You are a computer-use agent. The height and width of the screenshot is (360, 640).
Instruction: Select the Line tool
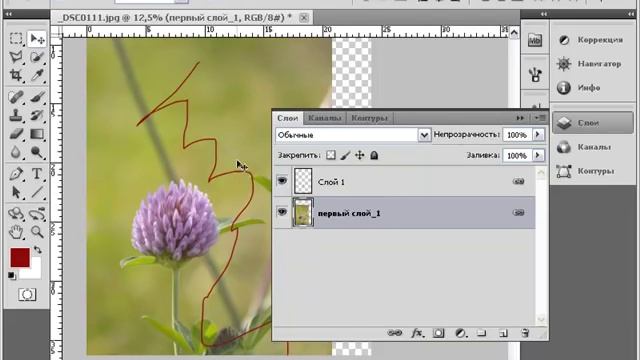click(x=37, y=192)
